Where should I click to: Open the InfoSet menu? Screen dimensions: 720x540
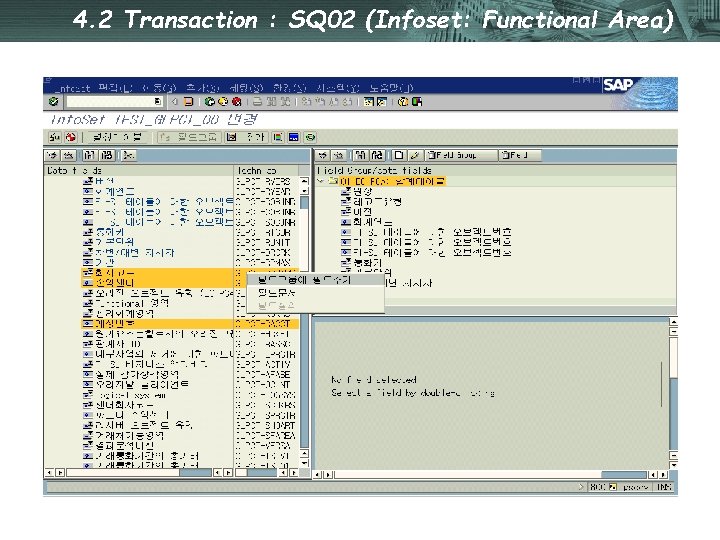point(71,87)
